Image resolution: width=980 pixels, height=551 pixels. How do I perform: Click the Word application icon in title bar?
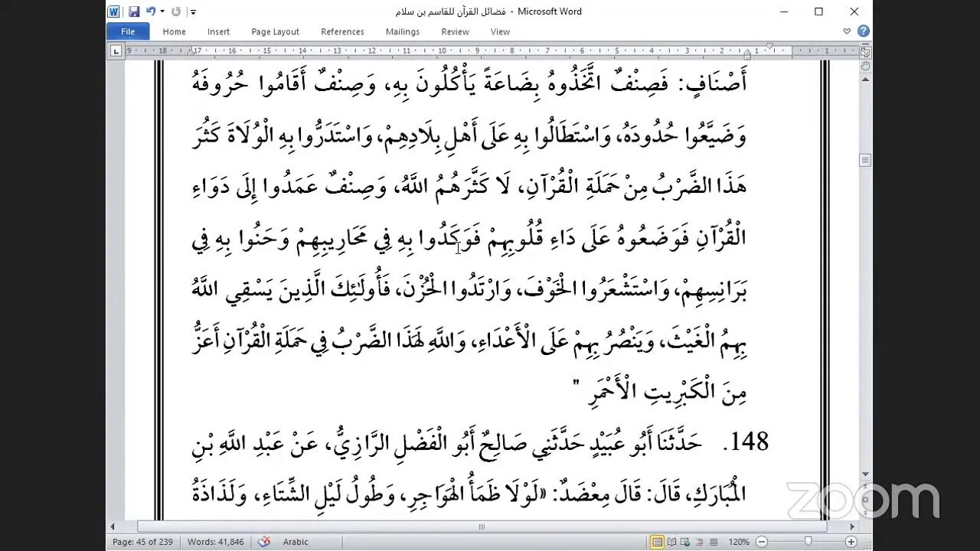pyautogui.click(x=113, y=11)
